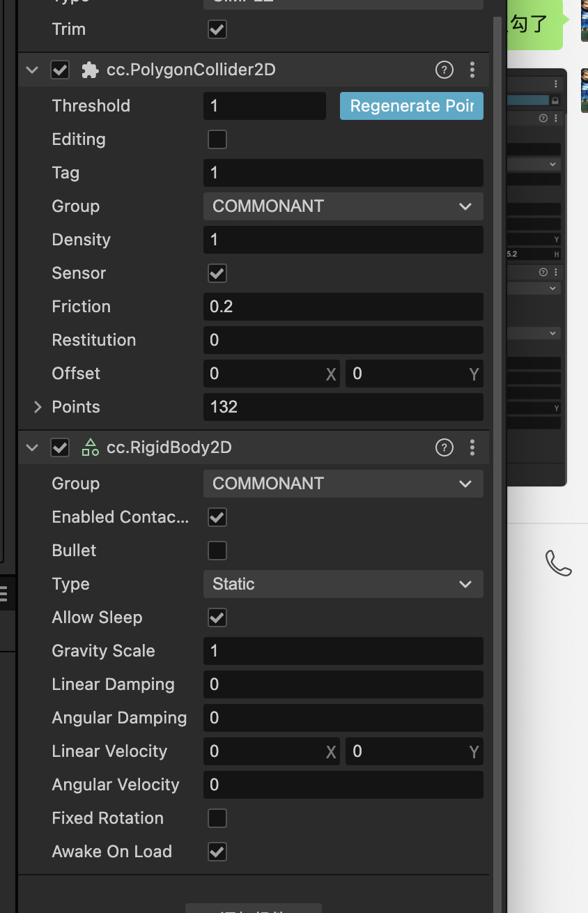Open PolygonCollider2D component options menu
Screen dimensions: 588x913
[472, 70]
